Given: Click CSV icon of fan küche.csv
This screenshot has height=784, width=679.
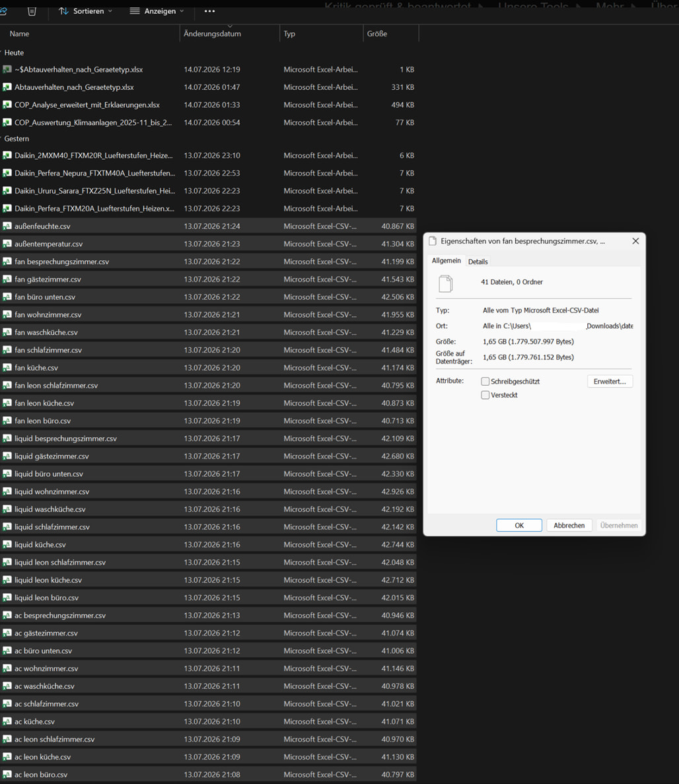Looking at the screenshot, I should click(7, 367).
